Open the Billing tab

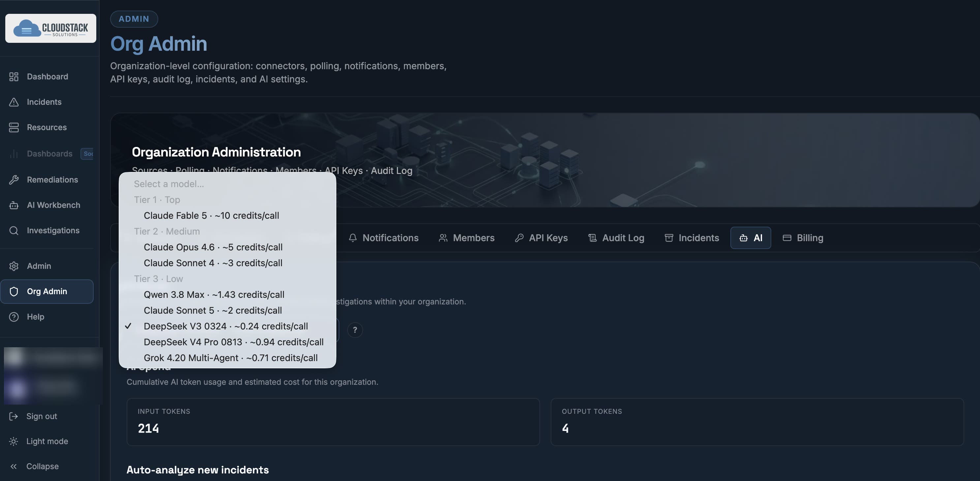click(x=803, y=238)
